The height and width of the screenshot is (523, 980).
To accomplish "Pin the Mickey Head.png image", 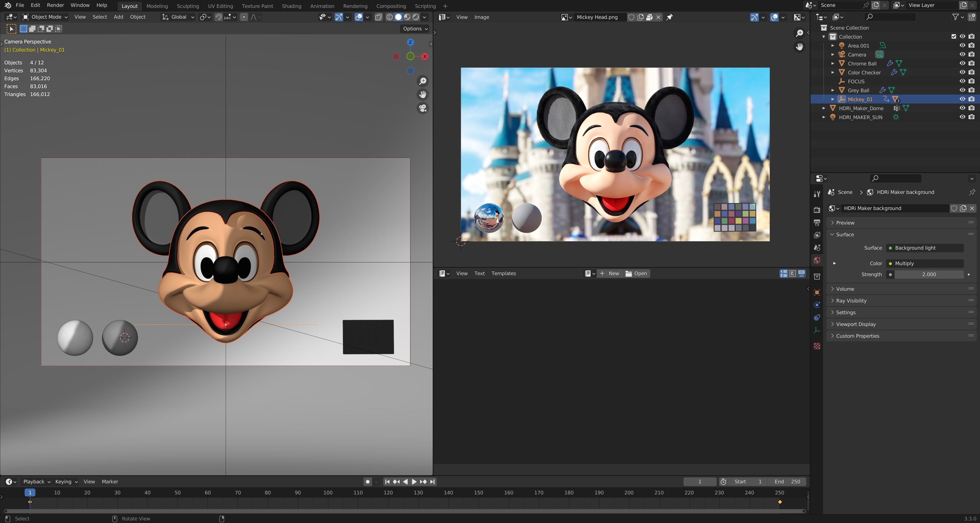I will coord(670,17).
